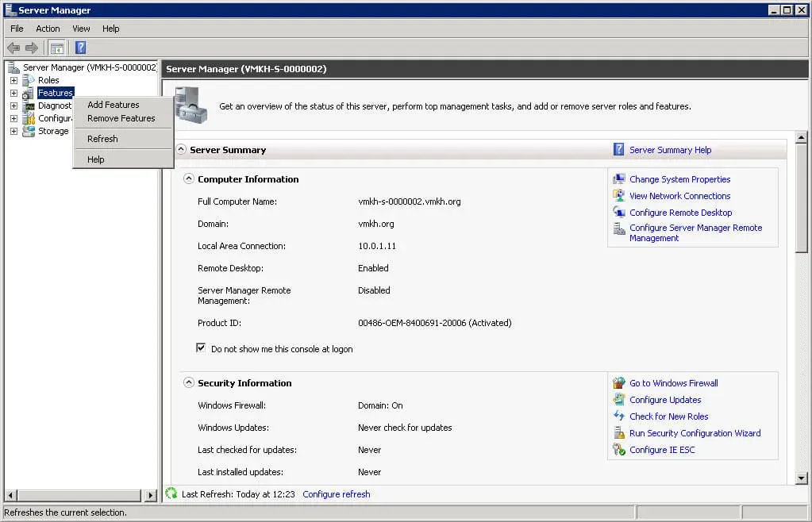
Task: Collapse the Server Summary section
Action: [x=181, y=149]
